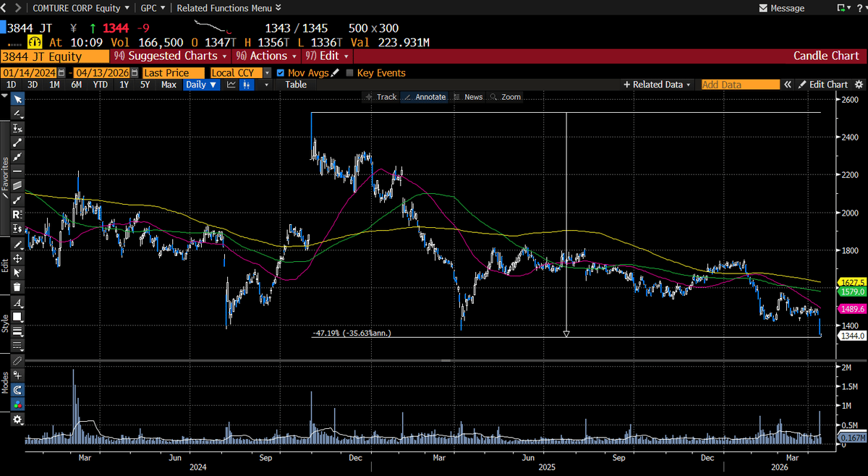Open the Related Functions Menu
The height and width of the screenshot is (476, 868).
coord(224,8)
